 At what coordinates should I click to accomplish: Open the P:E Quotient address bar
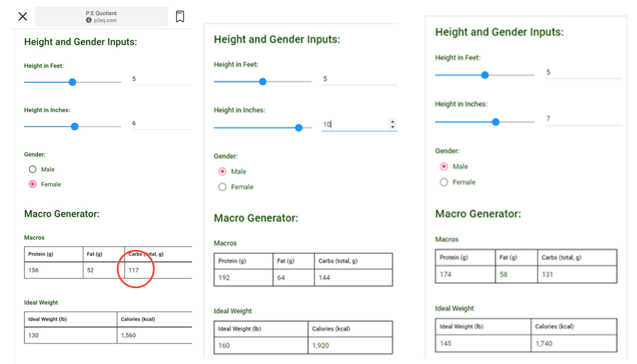(x=101, y=16)
